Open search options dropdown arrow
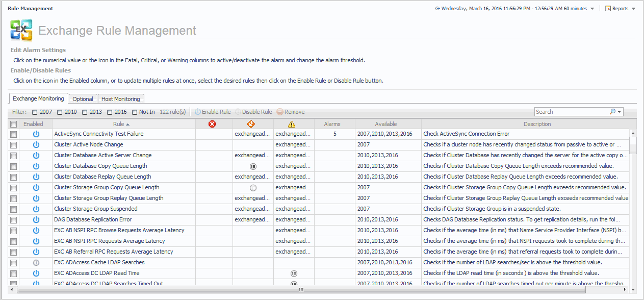Viewport: 644px width, 300px height. [x=620, y=112]
